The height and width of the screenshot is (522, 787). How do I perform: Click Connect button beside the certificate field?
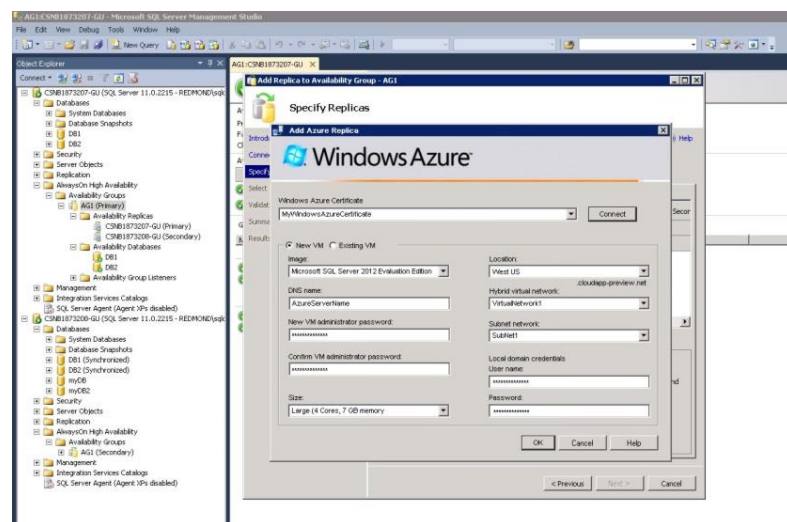pos(612,214)
